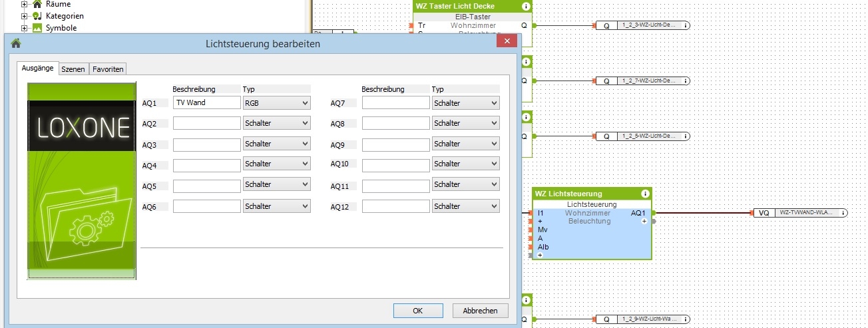This screenshot has height=328, width=868.
Task: Expand the Symbole tree node
Action: coord(25,28)
